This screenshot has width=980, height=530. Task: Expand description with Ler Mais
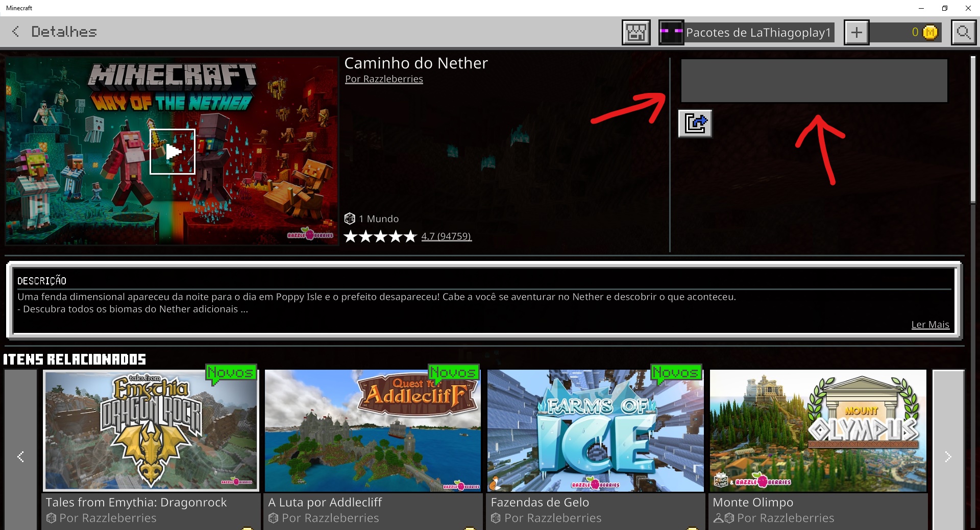(930, 325)
